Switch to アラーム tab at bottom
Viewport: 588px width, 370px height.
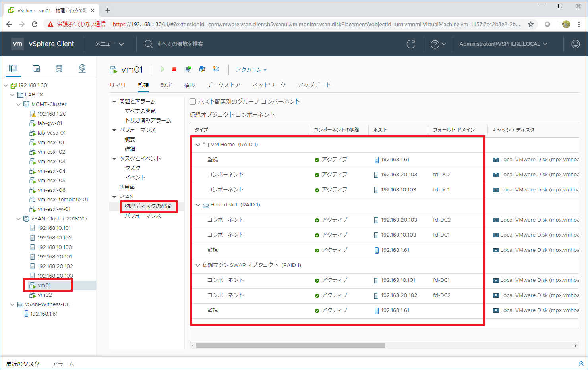(x=63, y=364)
